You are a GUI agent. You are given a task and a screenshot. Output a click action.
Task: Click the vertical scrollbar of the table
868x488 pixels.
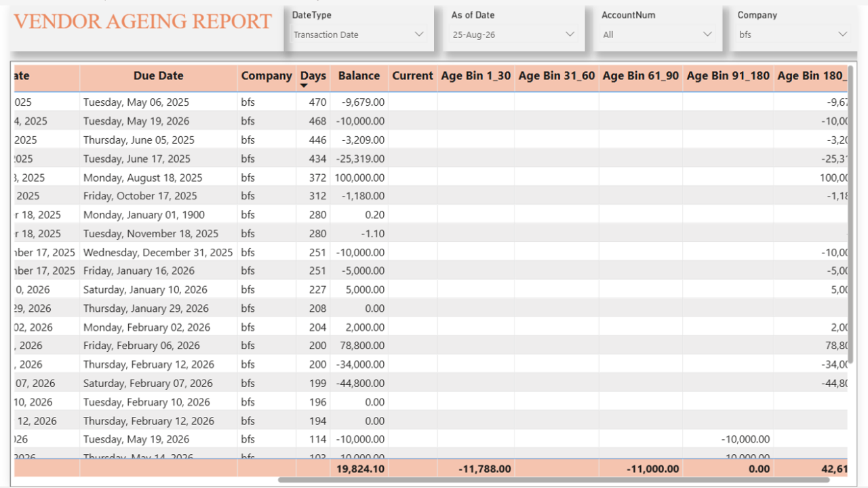(851, 213)
